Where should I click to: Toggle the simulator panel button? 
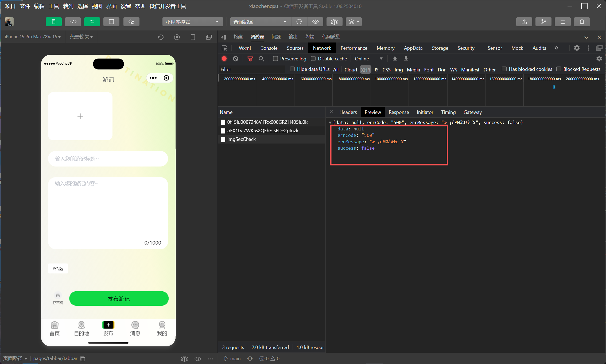click(x=54, y=22)
